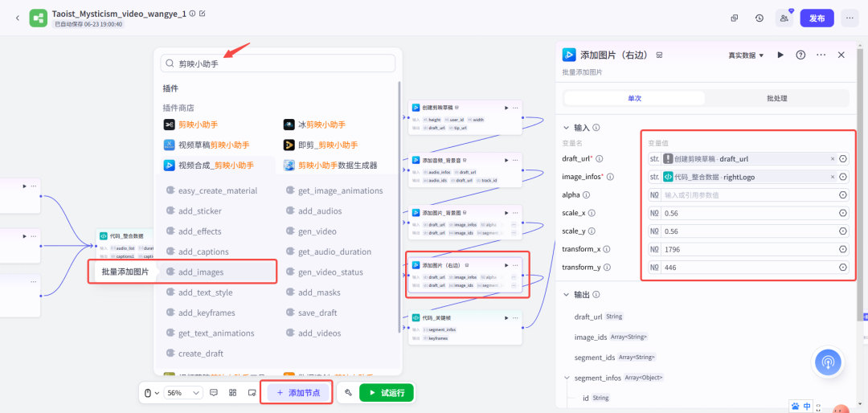
Task: Select the 视频草稿剪映小助手 plugin
Action: point(212,145)
